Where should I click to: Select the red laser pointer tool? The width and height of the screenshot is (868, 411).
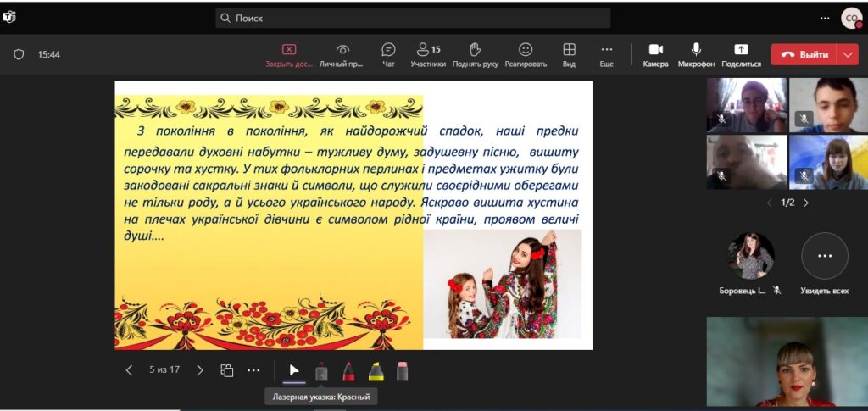321,371
